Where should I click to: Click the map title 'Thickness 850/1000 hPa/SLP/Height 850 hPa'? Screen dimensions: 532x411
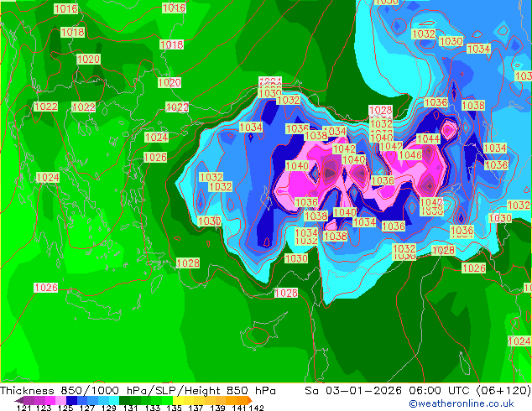click(138, 391)
